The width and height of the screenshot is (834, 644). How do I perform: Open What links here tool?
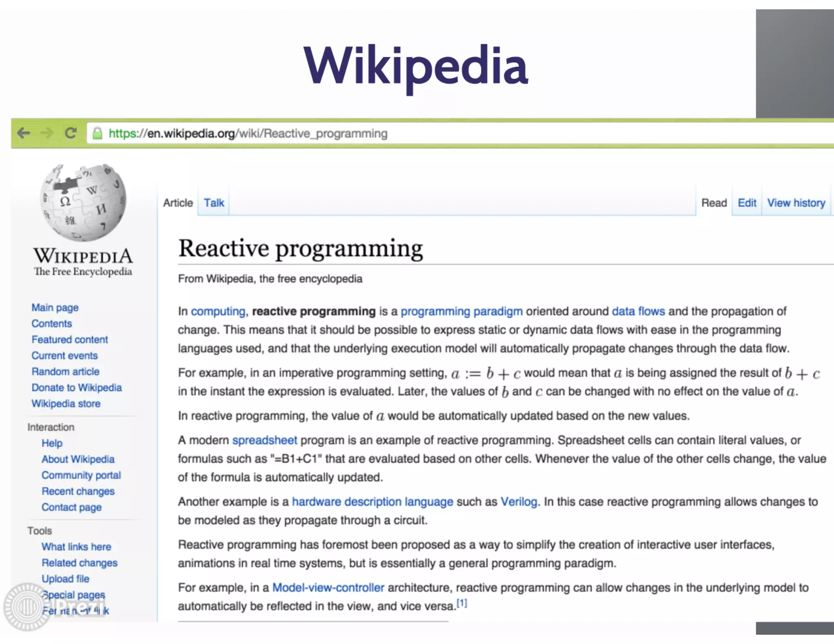click(76, 547)
